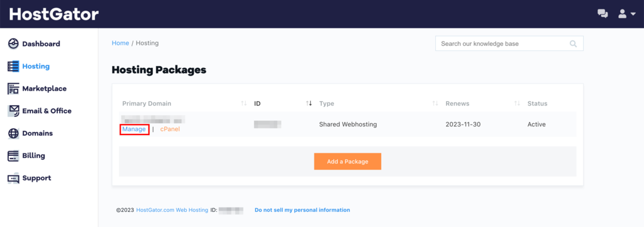Click the Billing card icon
Image resolution: width=644 pixels, height=227 pixels.
click(x=14, y=155)
